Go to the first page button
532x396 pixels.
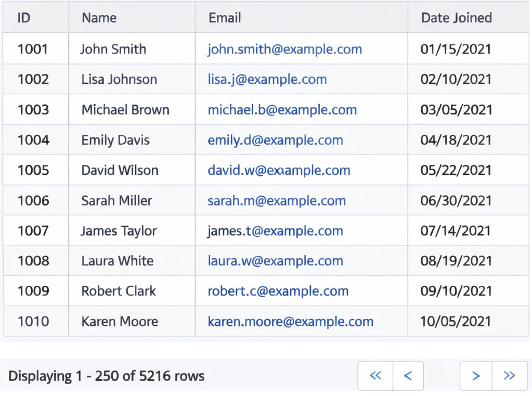(375, 376)
